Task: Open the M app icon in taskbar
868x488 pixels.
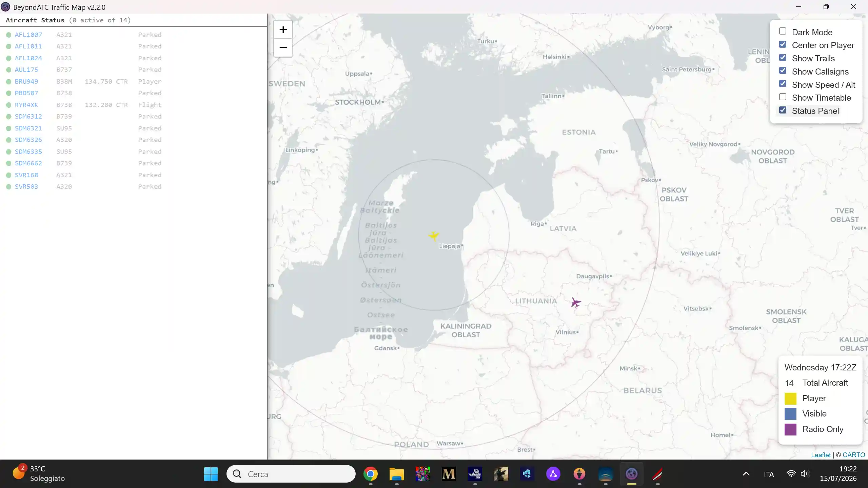Action: (449, 474)
